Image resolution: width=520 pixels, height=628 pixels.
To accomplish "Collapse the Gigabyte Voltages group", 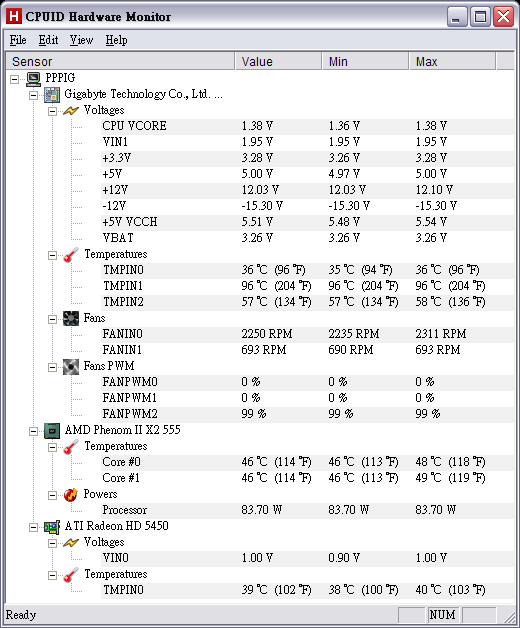I will point(52,111).
